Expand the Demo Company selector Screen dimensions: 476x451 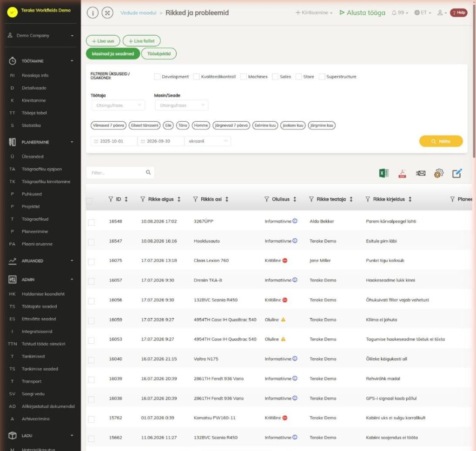(40, 35)
